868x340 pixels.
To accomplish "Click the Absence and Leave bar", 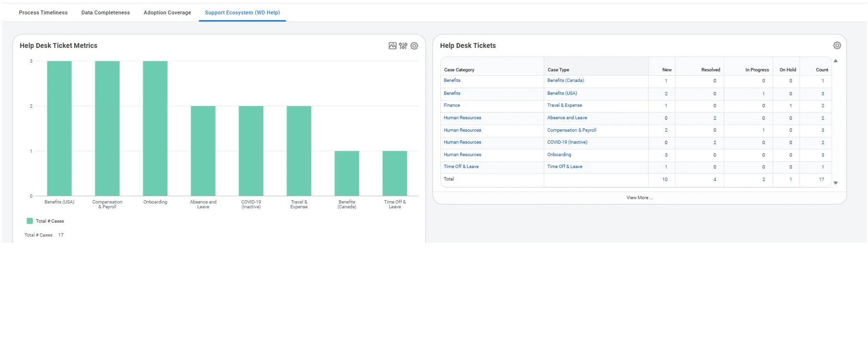I will 203,151.
